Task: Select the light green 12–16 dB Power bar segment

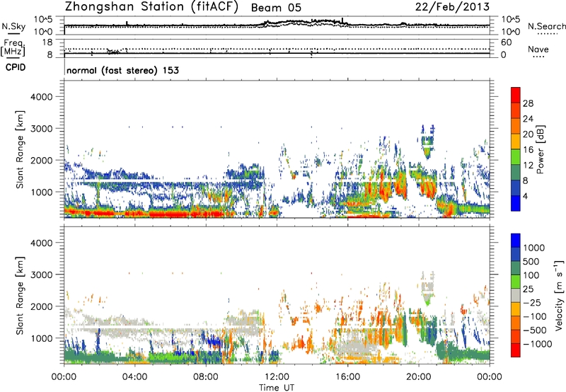Action: point(516,156)
